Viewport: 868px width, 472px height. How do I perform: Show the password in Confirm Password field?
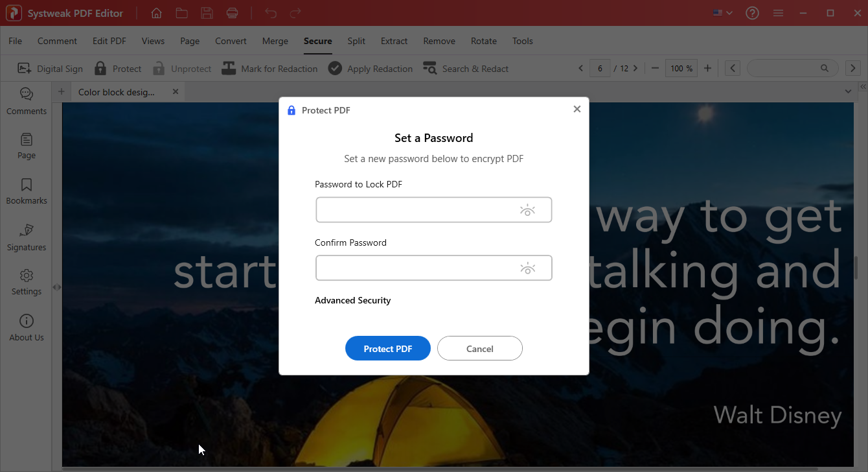527,268
